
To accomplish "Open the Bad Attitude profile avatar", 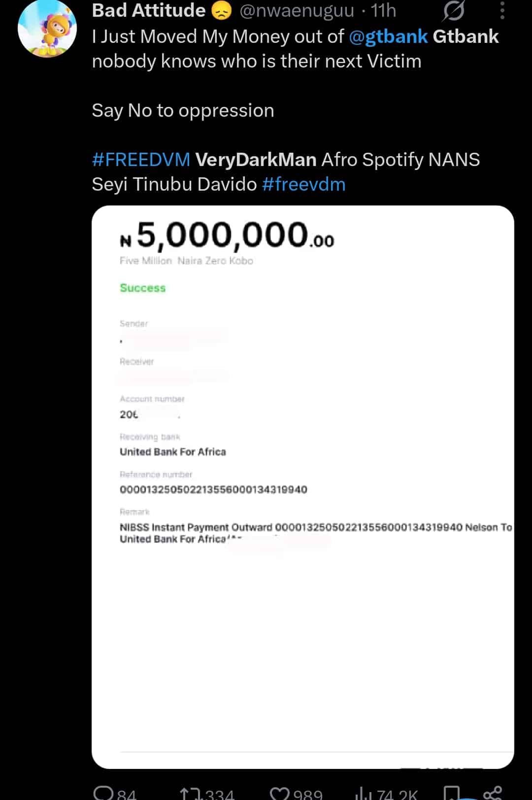I will coord(47,28).
